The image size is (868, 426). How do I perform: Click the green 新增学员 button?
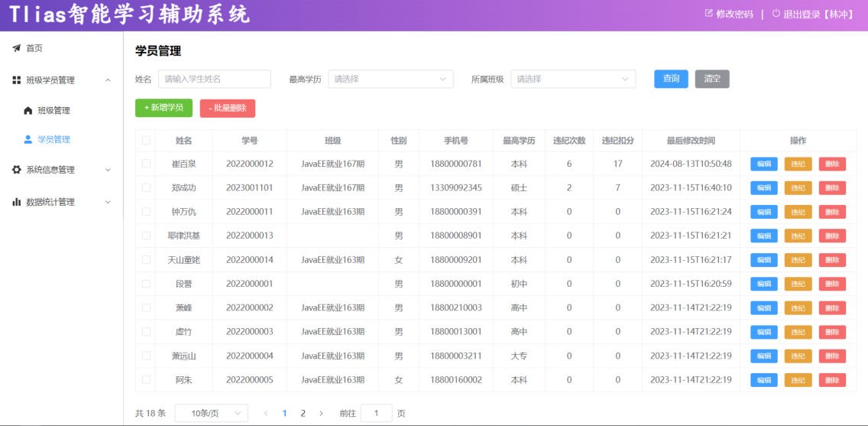164,108
